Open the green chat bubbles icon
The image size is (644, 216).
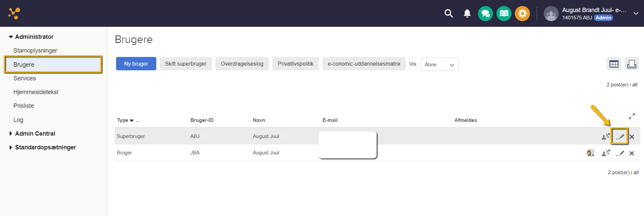point(485,14)
